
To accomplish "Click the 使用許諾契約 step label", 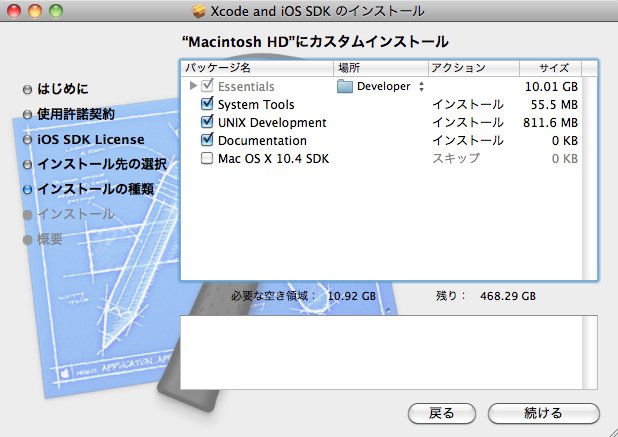I will tap(76, 114).
